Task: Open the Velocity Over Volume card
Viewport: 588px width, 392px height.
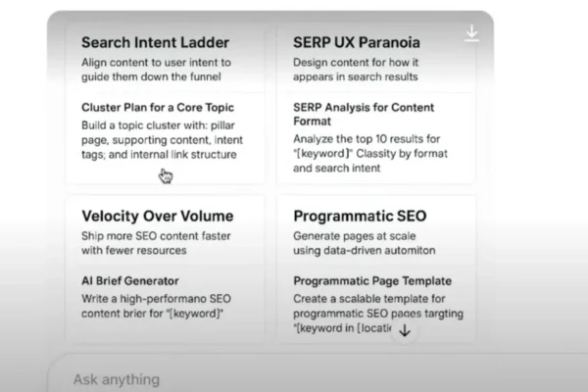Action: (x=166, y=269)
